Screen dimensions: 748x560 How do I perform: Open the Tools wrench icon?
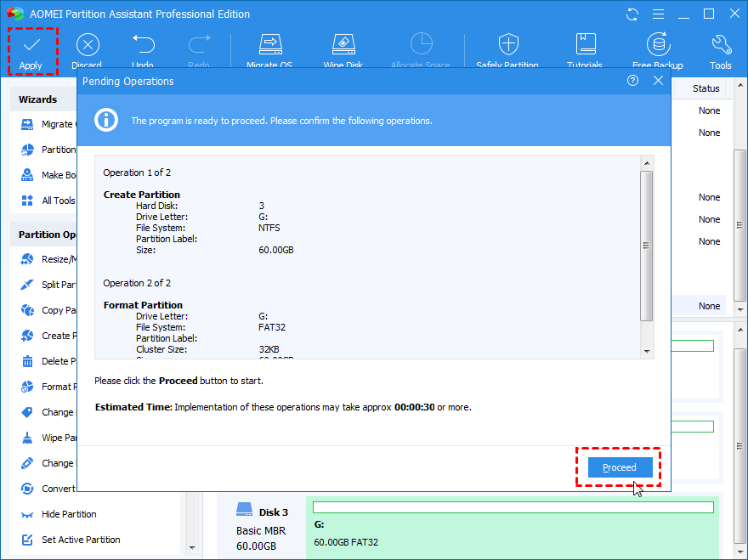pos(722,45)
